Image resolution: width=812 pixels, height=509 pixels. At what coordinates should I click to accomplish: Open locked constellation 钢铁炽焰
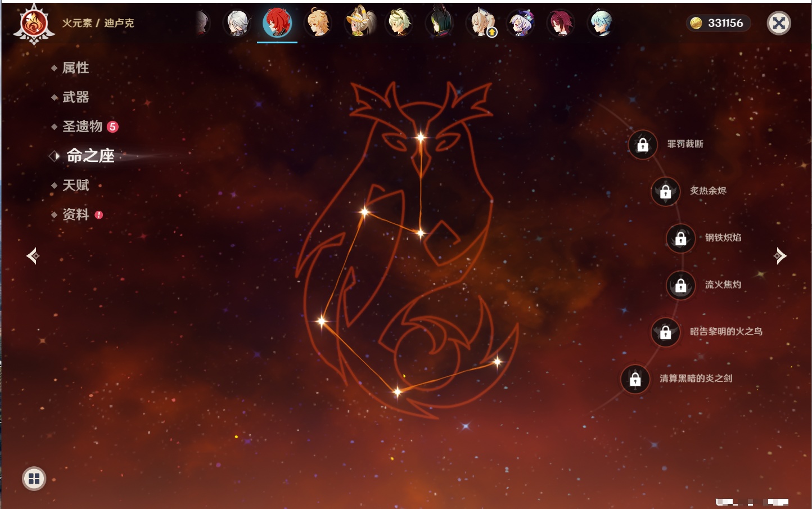click(680, 238)
